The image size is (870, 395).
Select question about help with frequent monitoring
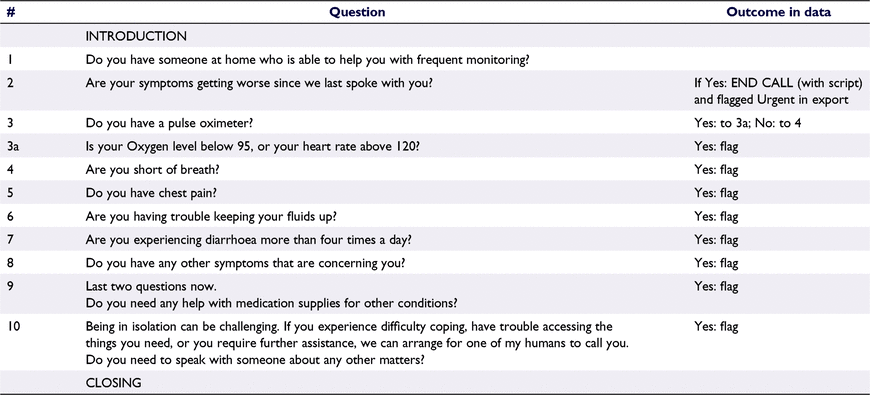[307, 60]
